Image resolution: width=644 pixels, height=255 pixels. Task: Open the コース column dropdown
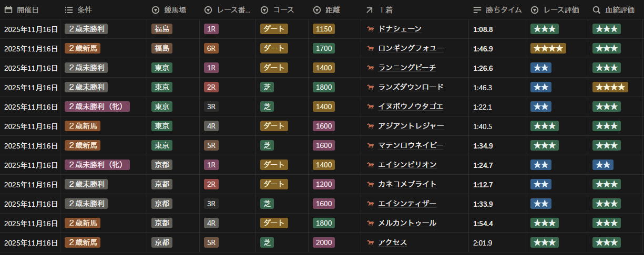(264, 10)
